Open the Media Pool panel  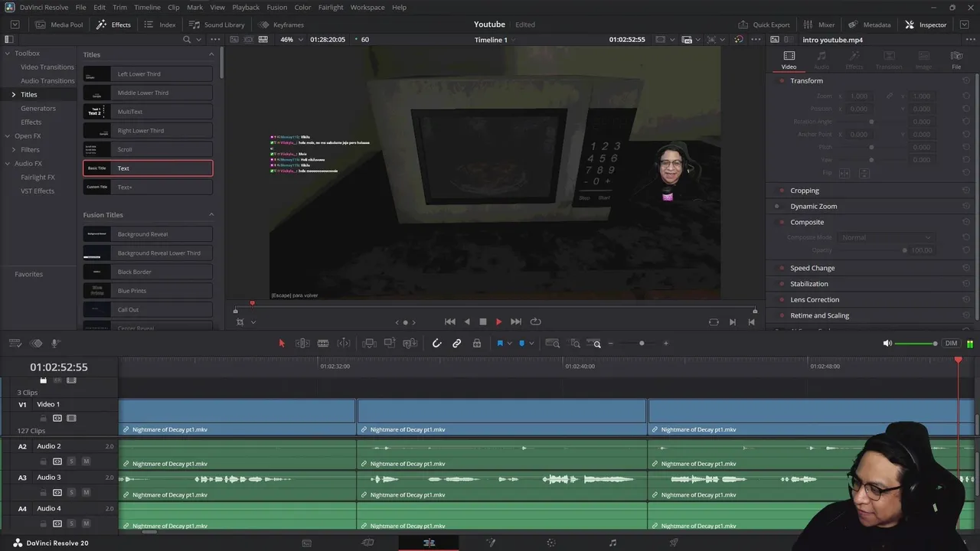point(59,24)
